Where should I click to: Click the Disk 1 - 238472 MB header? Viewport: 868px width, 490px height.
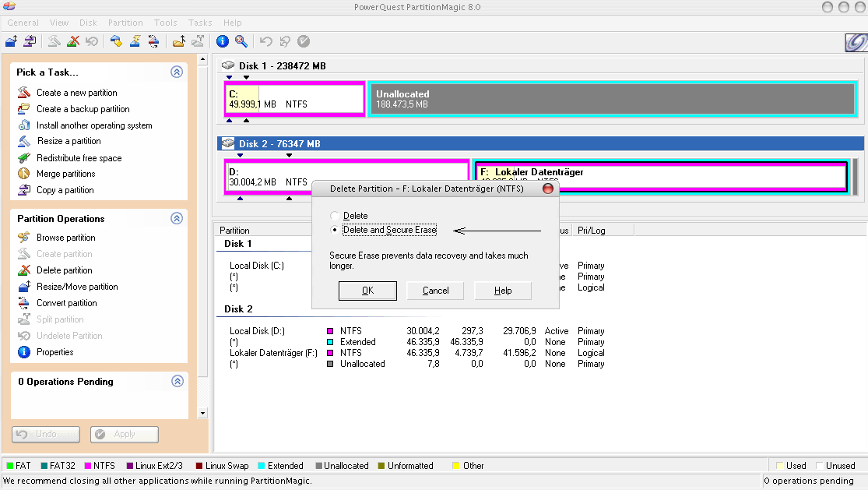click(540, 66)
